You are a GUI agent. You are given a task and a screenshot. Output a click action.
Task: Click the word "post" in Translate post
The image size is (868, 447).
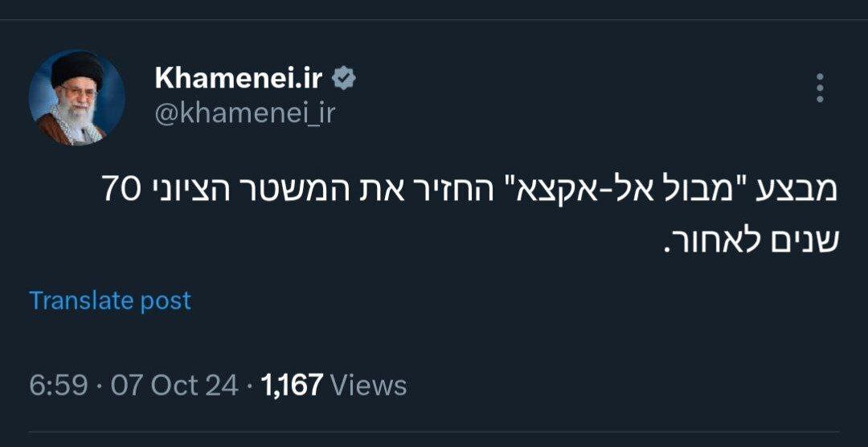tap(166, 301)
